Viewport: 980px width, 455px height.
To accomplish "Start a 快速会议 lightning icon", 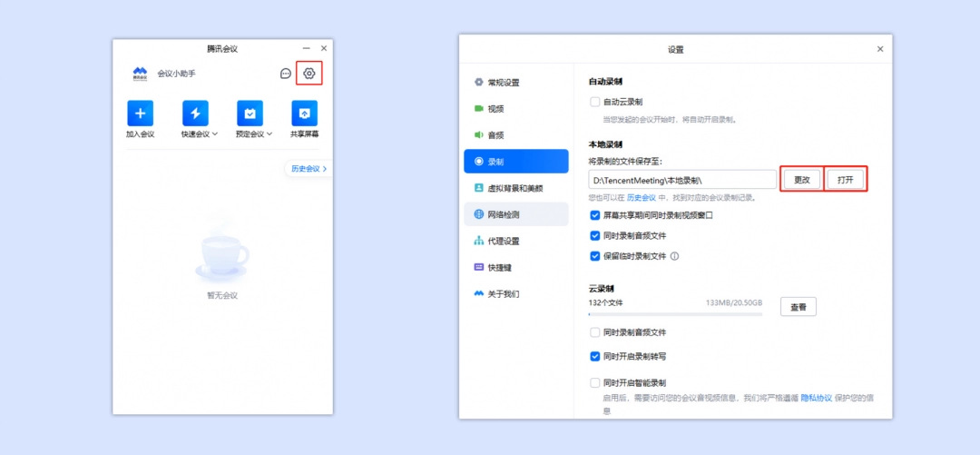I will tap(195, 114).
